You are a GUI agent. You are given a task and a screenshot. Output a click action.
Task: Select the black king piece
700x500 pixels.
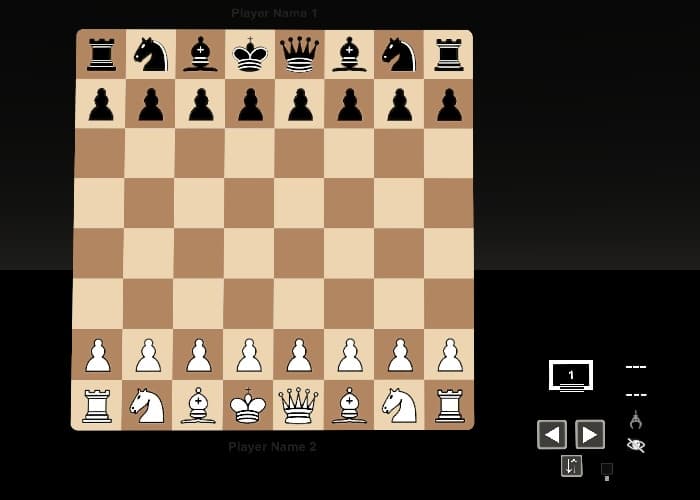(x=250, y=54)
